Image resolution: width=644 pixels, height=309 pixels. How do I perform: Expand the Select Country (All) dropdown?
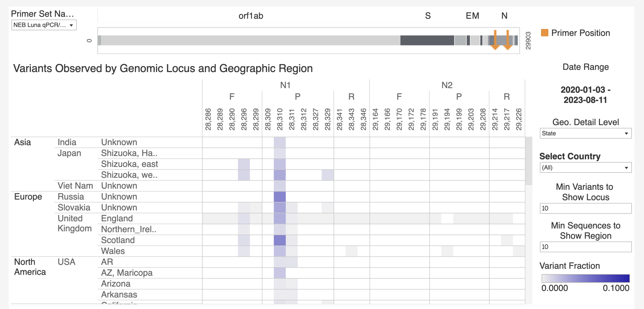click(585, 168)
